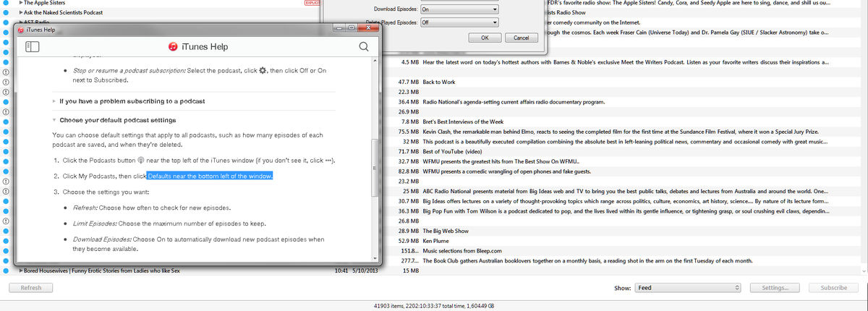Screen dimensions: 868x311
Task: Click the status bar item count text
Action: point(434,306)
